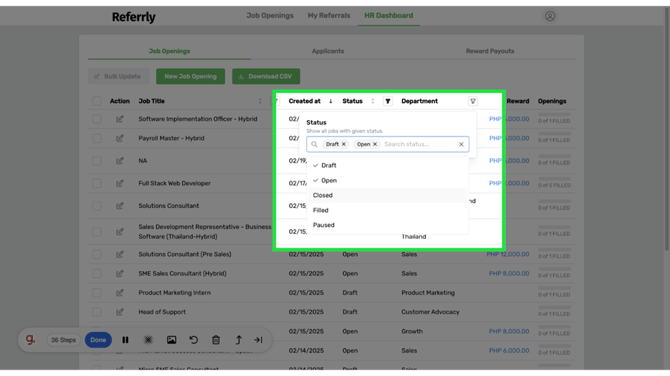Click the trash icon in recorder toolbar

click(x=216, y=340)
